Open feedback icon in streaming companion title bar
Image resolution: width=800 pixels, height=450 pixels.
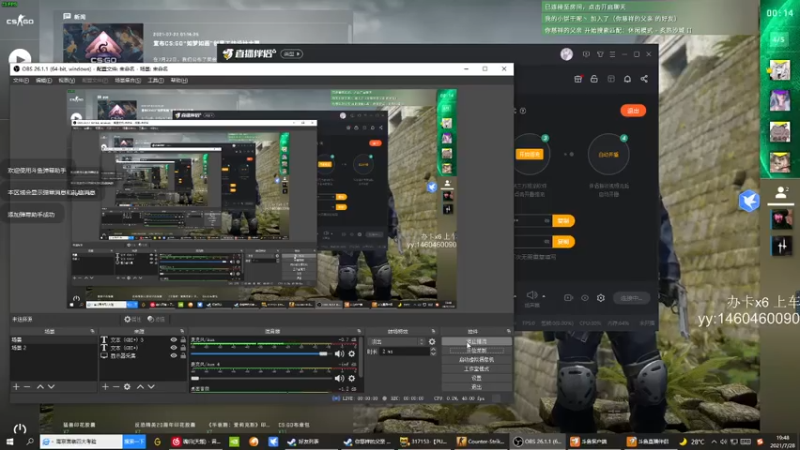coord(586,54)
